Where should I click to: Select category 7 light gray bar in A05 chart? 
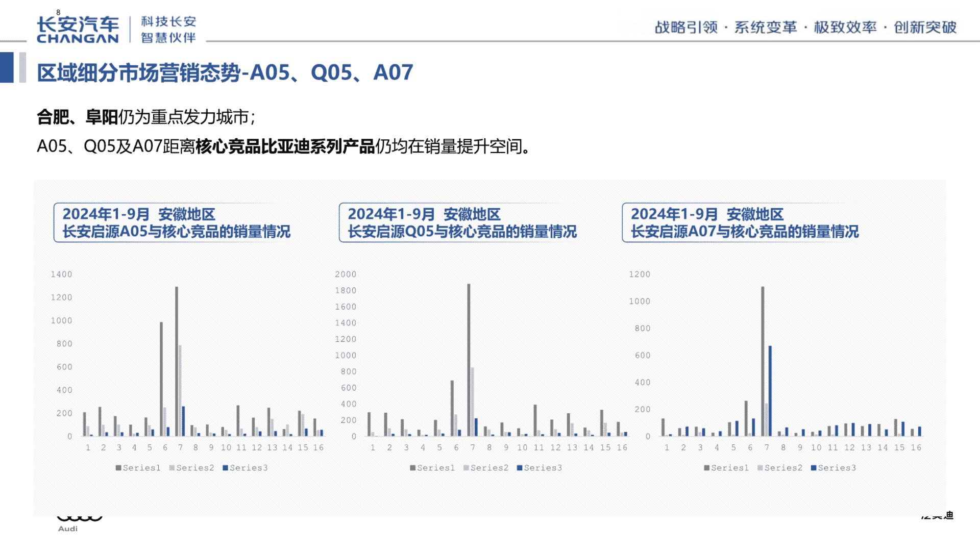(180, 391)
